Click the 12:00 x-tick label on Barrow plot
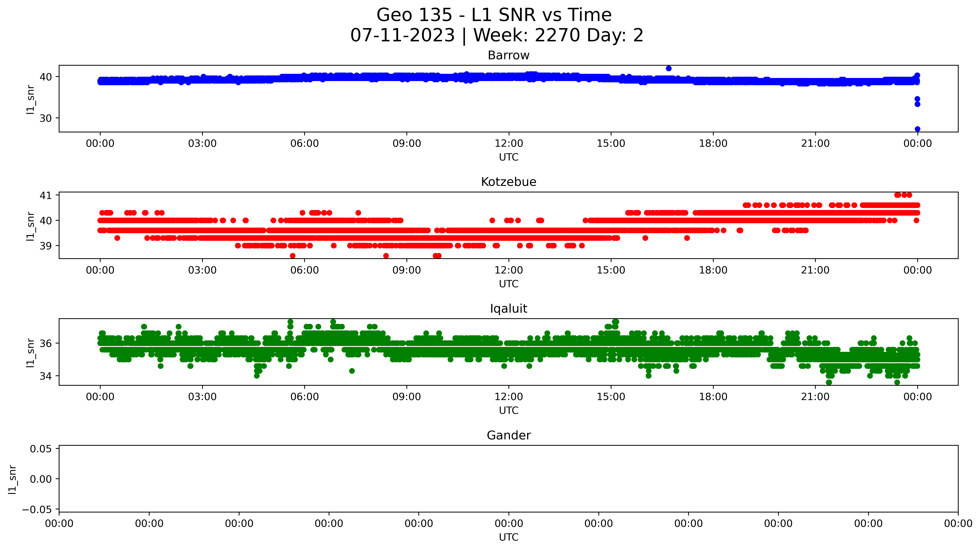The width and height of the screenshot is (980, 550). click(509, 144)
